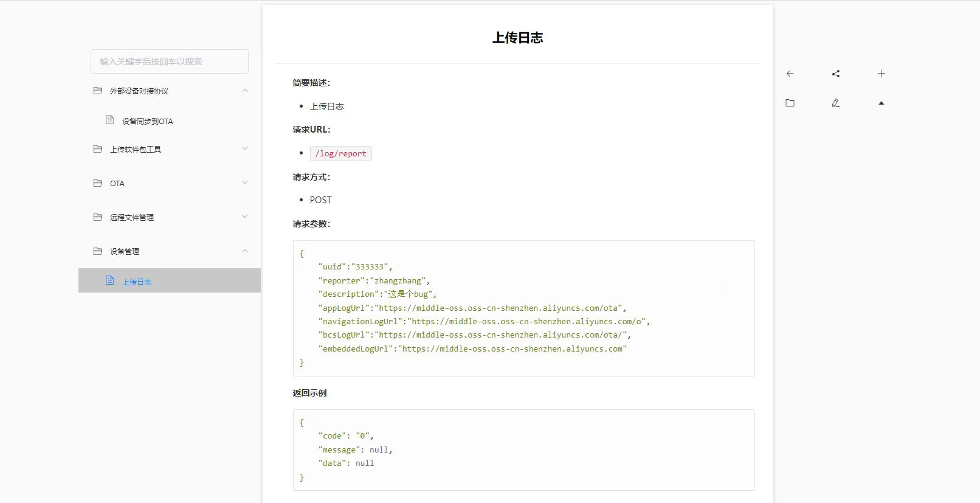
Task: Click the "embeddedLogUrl" parameter line
Action: pyautogui.click(x=472, y=349)
